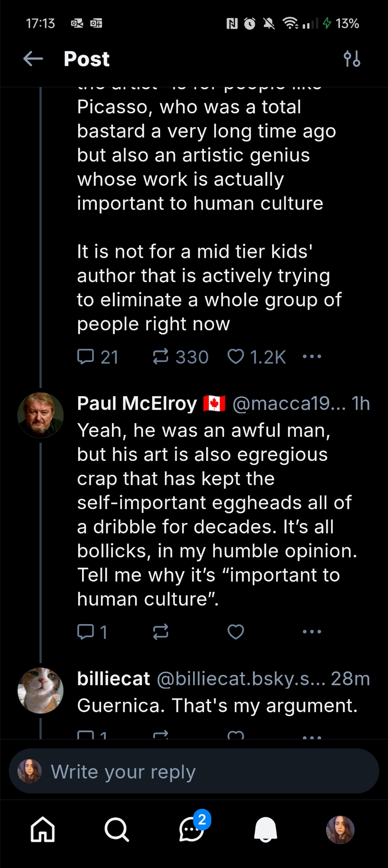
Task: Like Paul McElroy's reply
Action: [236, 632]
